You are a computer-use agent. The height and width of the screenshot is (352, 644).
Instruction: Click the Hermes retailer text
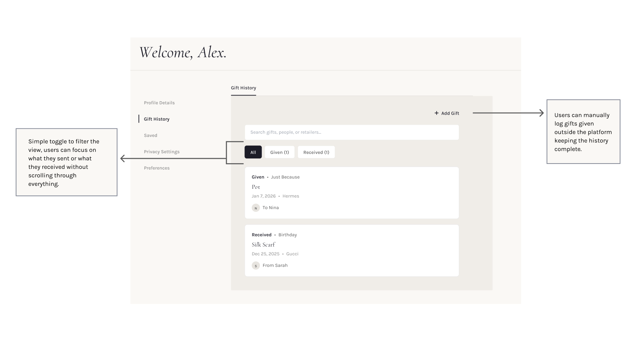[x=291, y=196]
